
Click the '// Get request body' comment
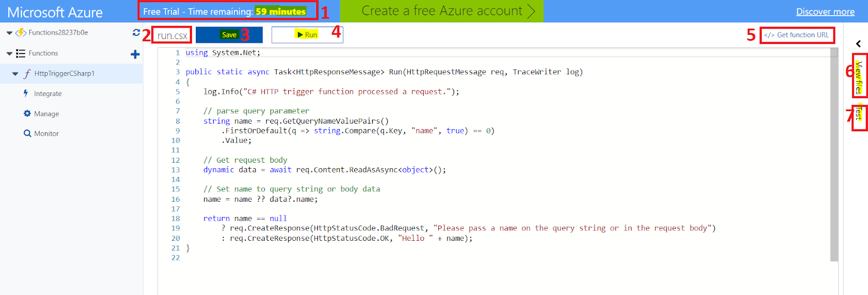coord(245,160)
